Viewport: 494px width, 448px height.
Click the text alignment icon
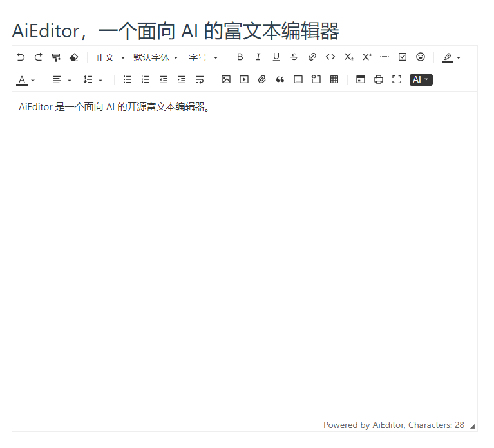pyautogui.click(x=57, y=80)
